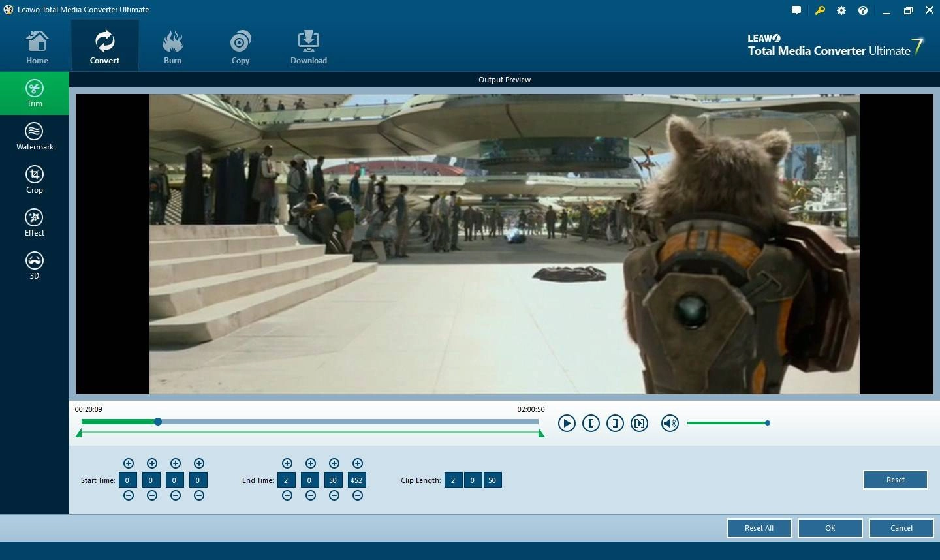Open the settings gear icon
Image resolution: width=940 pixels, height=560 pixels.
coord(841,10)
